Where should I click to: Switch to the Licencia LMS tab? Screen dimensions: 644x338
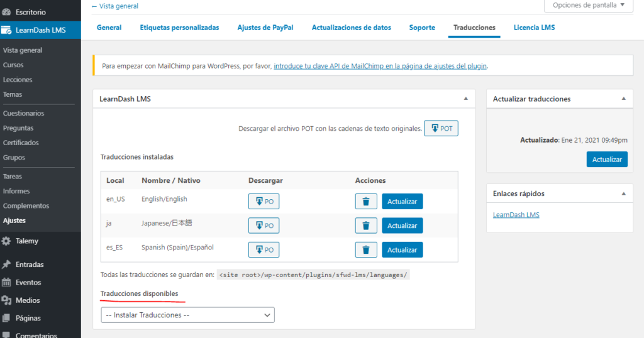[x=534, y=28]
